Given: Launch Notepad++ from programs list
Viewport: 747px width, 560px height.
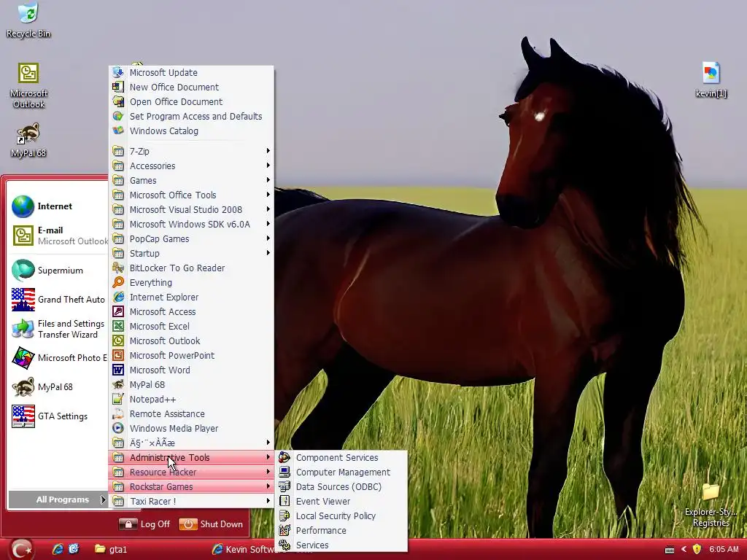Looking at the screenshot, I should click(x=192, y=400).
